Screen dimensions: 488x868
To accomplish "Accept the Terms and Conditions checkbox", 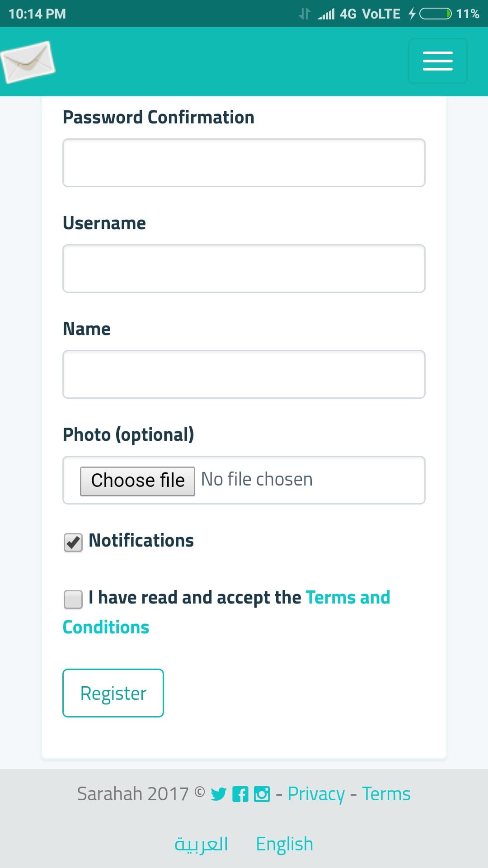I will tap(73, 599).
